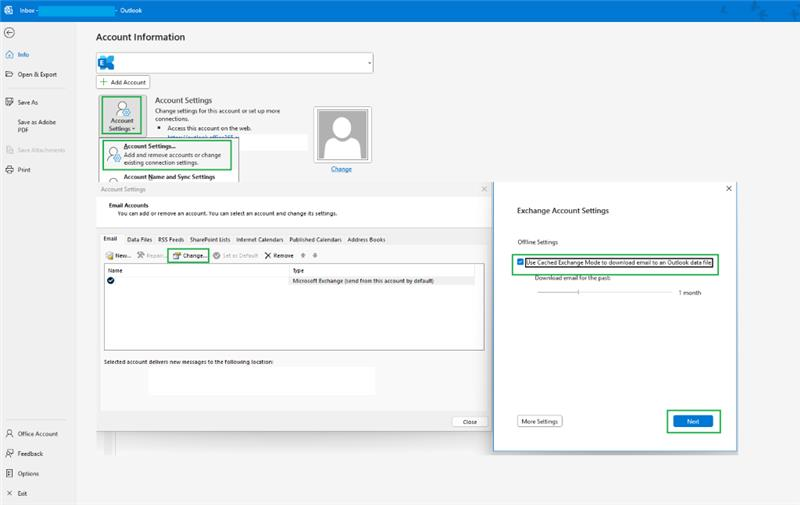The image size is (800, 505).
Task: Adjust the Download email for the past slider
Action: coord(605,292)
